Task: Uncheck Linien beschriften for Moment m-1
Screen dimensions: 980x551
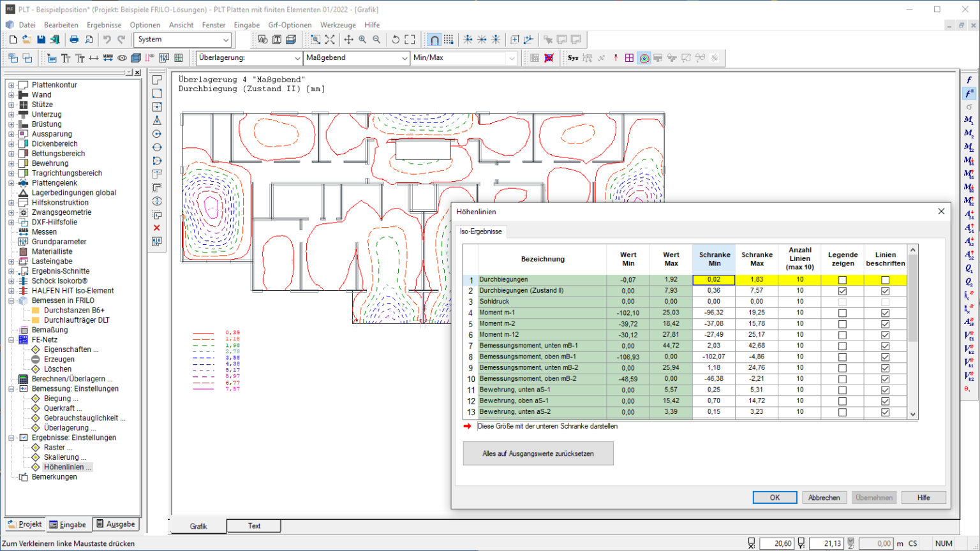Action: tap(885, 313)
